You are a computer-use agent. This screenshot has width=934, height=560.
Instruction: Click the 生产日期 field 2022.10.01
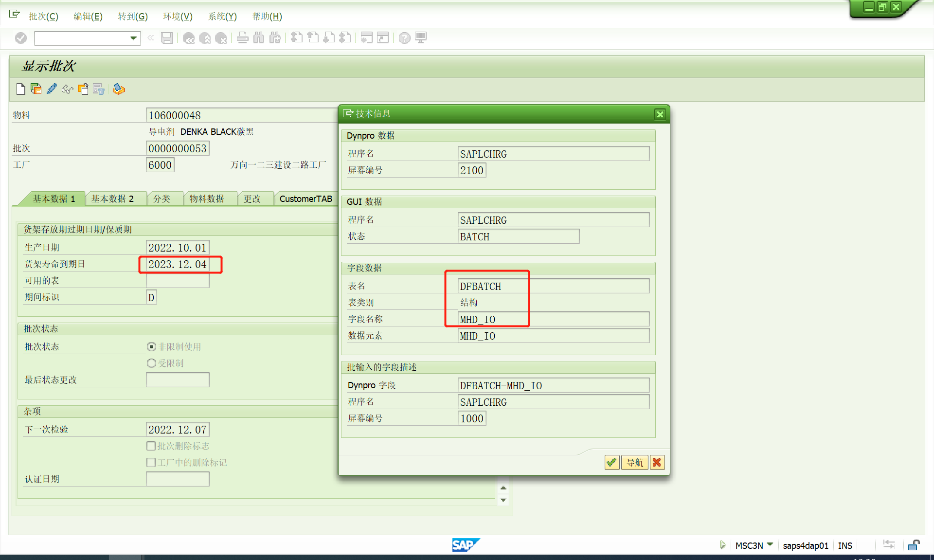178,248
